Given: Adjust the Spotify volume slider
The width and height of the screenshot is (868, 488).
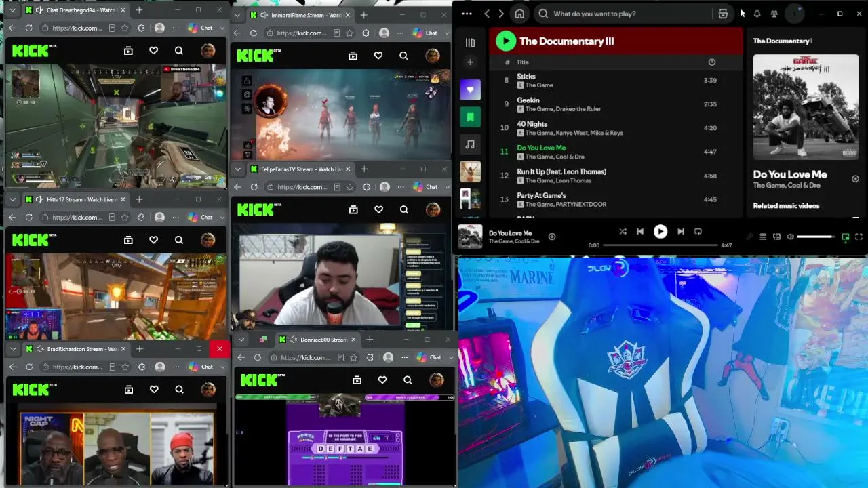Looking at the screenshot, I should click(816, 237).
